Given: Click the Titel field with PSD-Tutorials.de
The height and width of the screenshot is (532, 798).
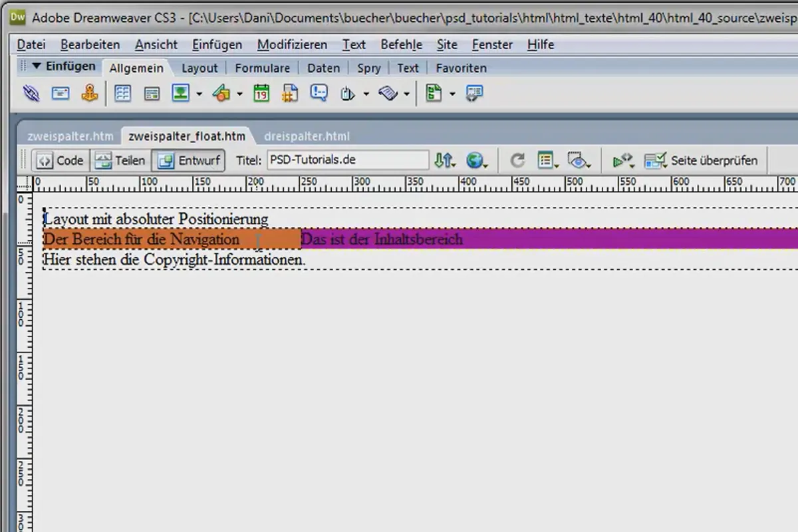Looking at the screenshot, I should pyautogui.click(x=348, y=160).
